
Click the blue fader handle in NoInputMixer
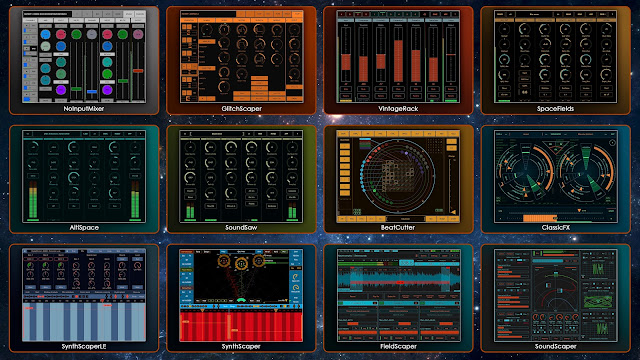(x=92, y=91)
